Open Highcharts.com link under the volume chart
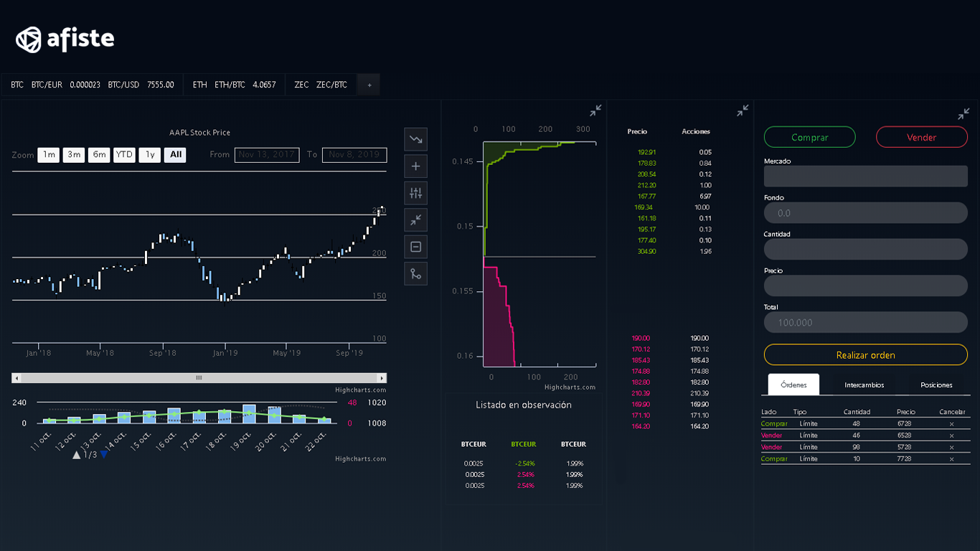Viewport: 980px width, 551px height. [360, 459]
